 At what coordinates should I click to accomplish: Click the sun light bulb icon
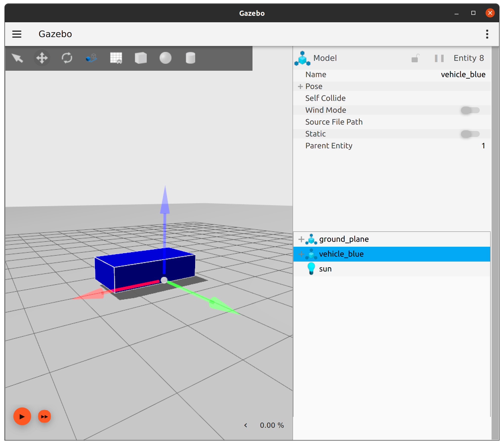(311, 268)
